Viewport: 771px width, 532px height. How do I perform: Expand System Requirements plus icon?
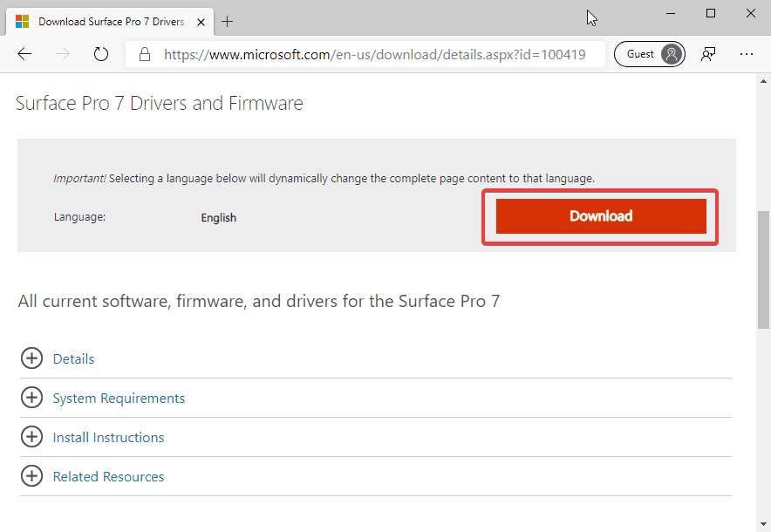31,398
